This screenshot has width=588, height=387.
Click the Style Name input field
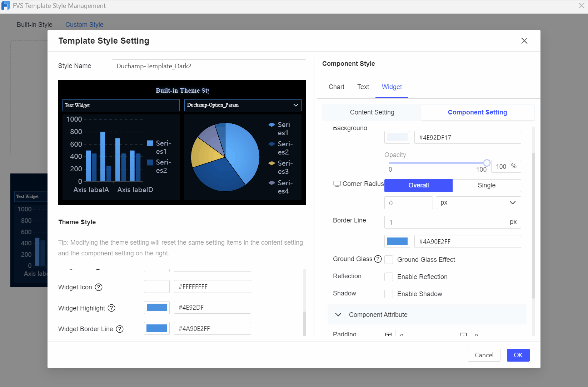tap(209, 66)
